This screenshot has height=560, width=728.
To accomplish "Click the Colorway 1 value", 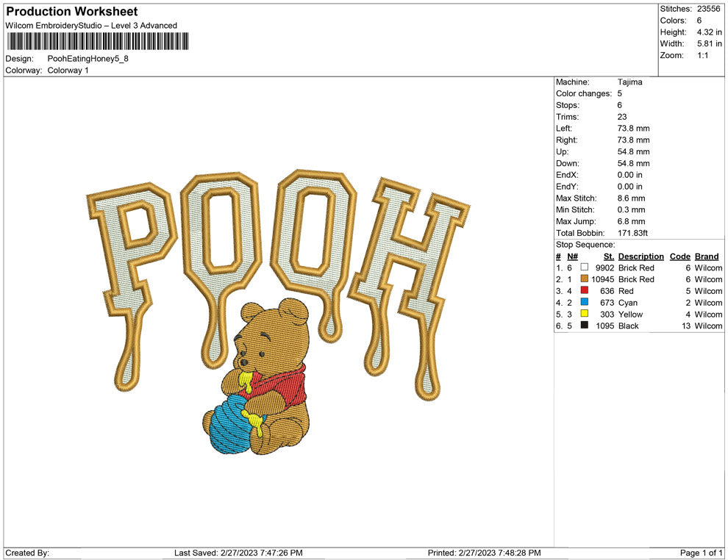I will [x=68, y=71].
